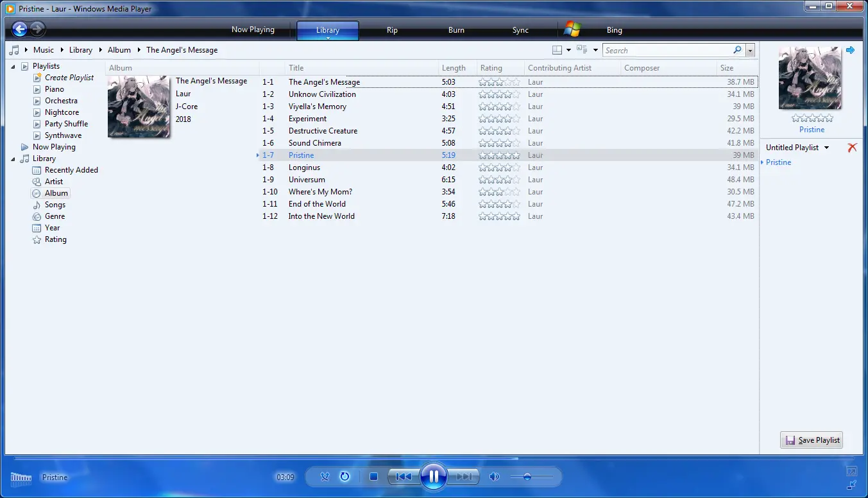Open the search options dropdown arrow
Screen dimensions: 868x498
750,51
